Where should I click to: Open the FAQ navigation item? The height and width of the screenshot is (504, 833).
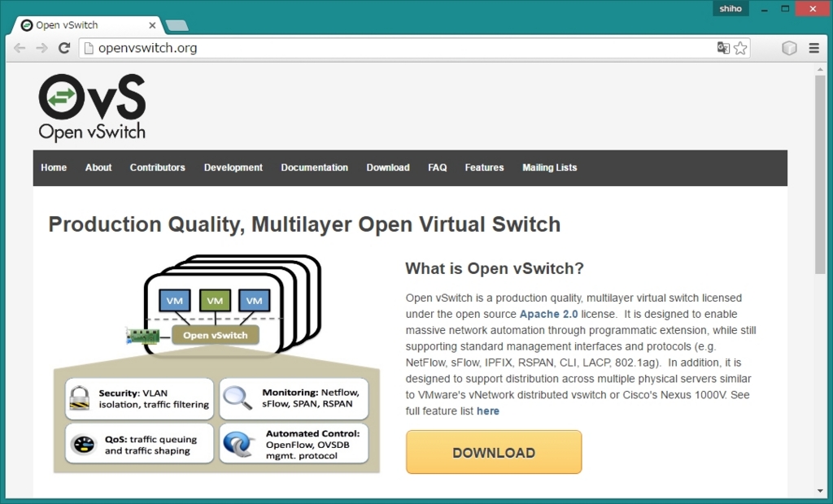(x=437, y=167)
